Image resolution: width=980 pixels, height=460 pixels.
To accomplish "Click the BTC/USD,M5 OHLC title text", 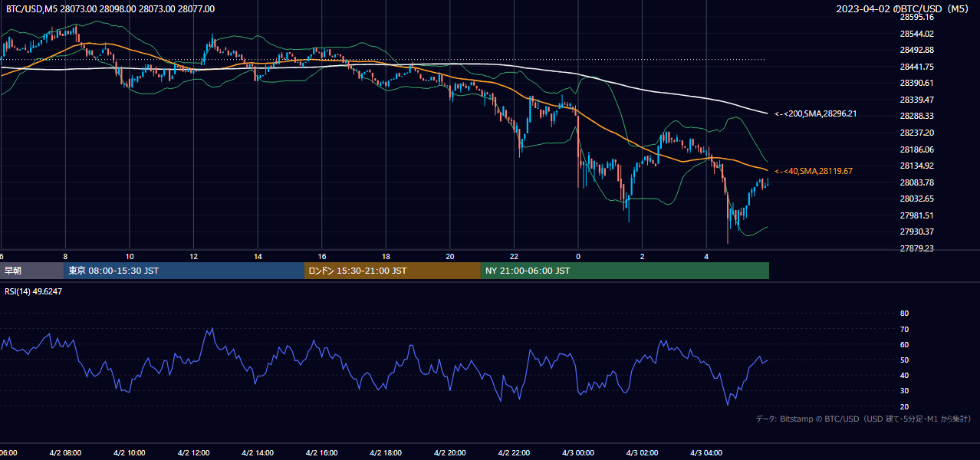I will click(x=110, y=9).
